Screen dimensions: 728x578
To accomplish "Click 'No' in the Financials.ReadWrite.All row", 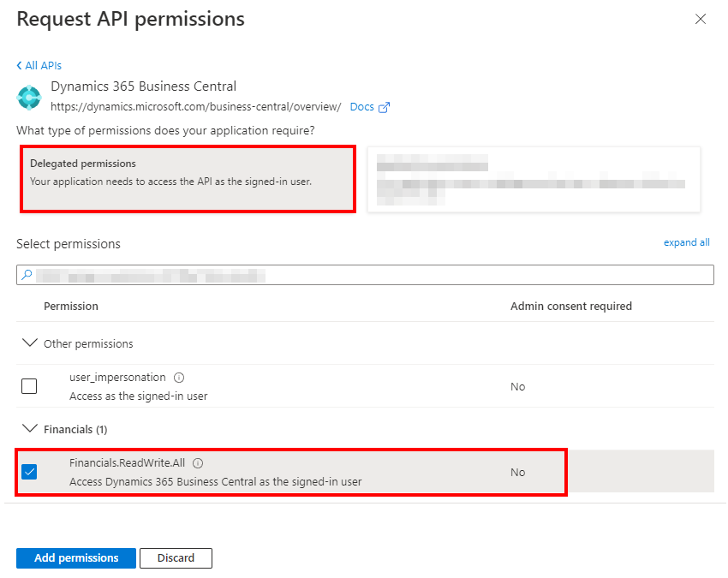I will point(517,472).
